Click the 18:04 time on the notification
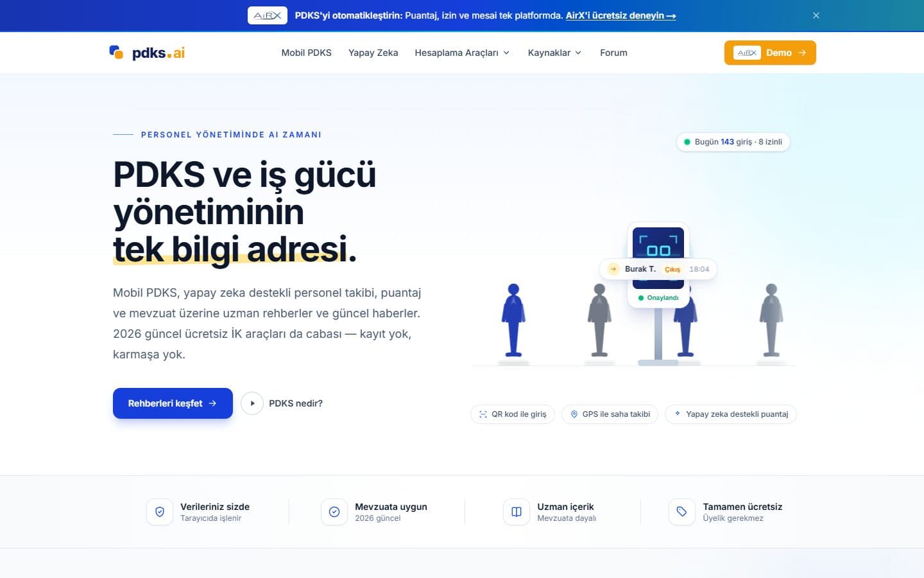The height and width of the screenshot is (578, 924). point(699,269)
